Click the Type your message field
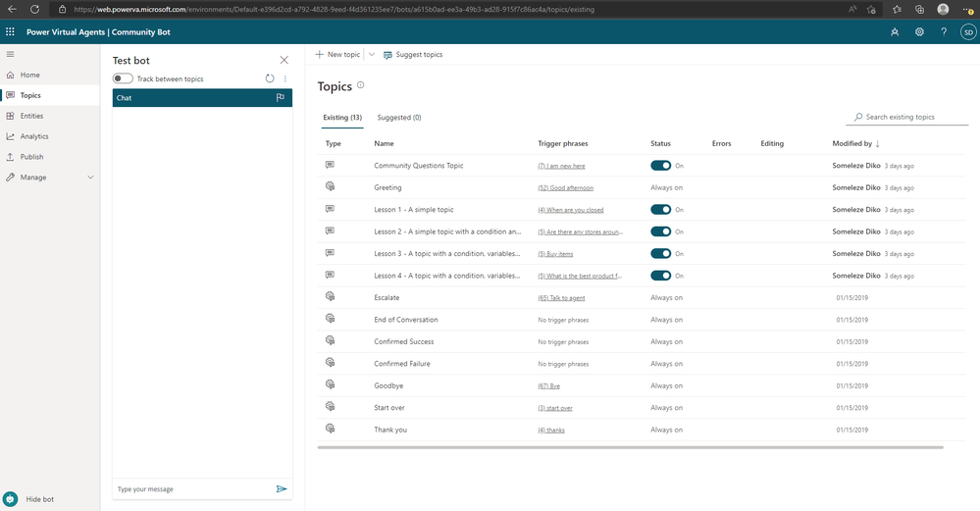The height and width of the screenshot is (511, 980). 194,489
